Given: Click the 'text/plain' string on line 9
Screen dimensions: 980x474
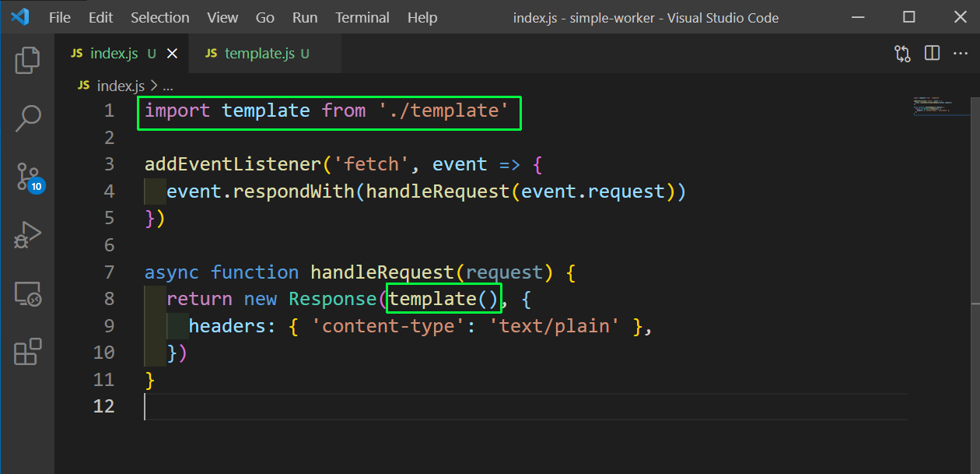Looking at the screenshot, I should point(555,325).
